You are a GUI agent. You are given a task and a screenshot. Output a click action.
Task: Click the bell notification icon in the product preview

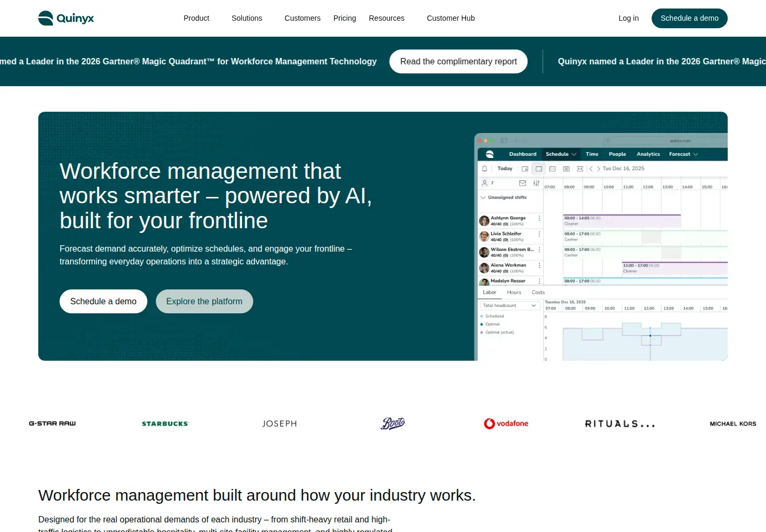point(485,169)
